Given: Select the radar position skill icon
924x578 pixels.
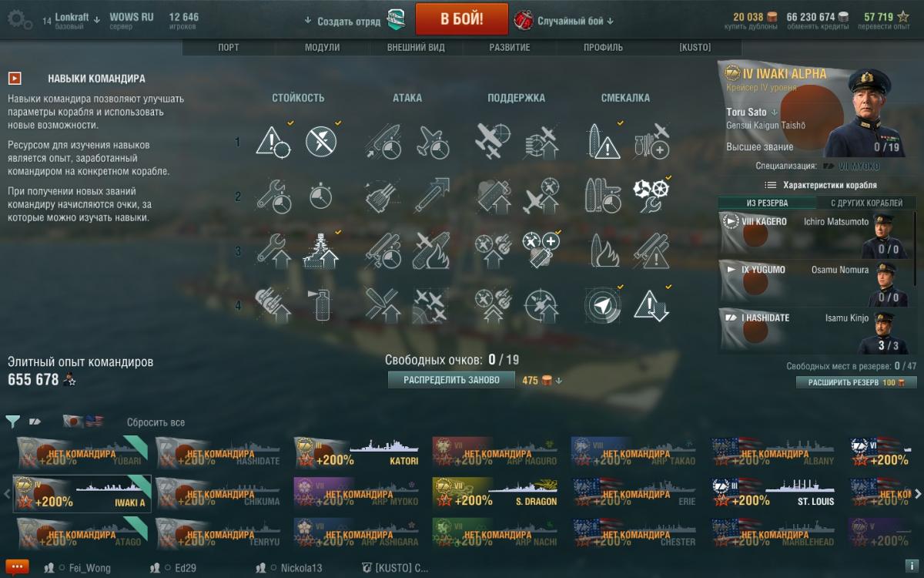Looking at the screenshot, I should click(x=603, y=304).
